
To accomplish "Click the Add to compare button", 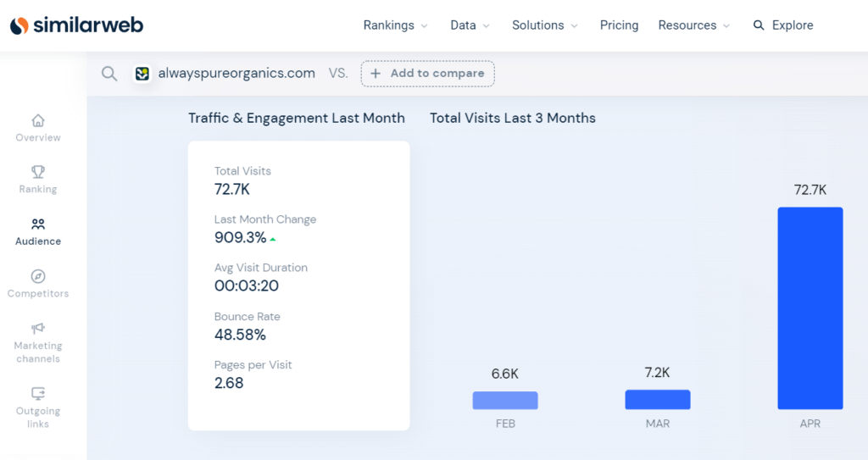I will pos(427,74).
